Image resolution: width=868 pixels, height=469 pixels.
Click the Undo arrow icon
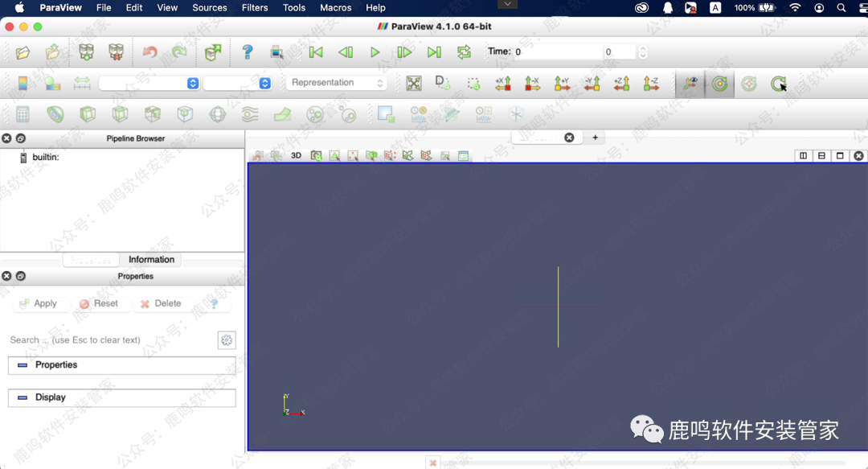pyautogui.click(x=149, y=52)
